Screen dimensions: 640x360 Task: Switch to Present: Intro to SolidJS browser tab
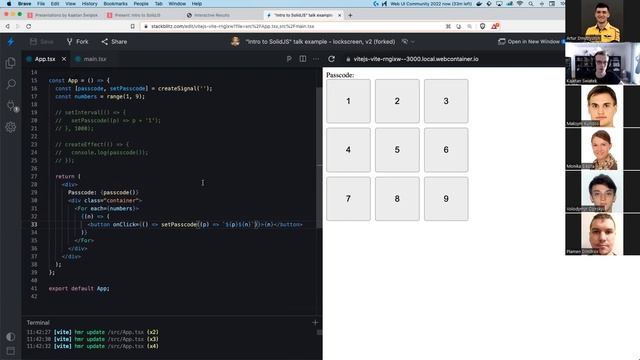pyautogui.click(x=137, y=15)
